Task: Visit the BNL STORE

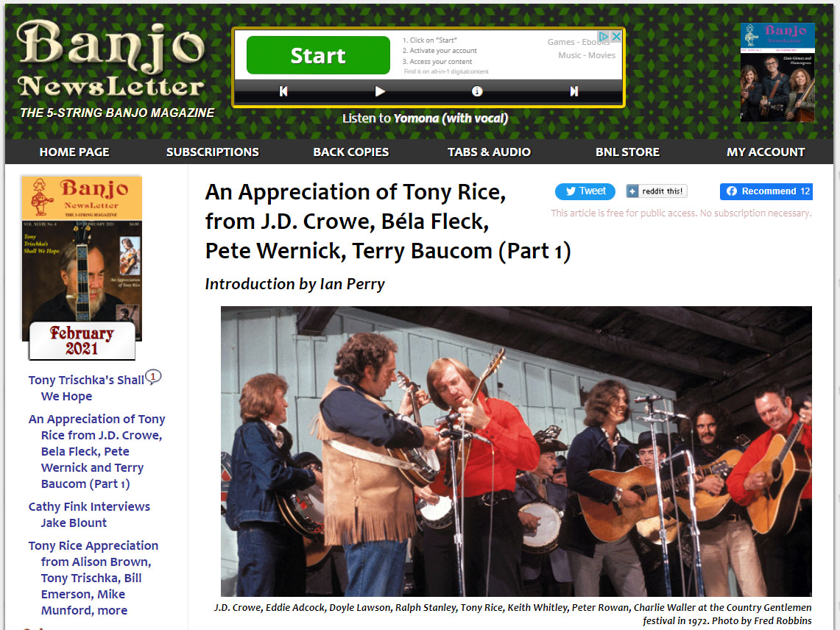Action: pos(627,152)
